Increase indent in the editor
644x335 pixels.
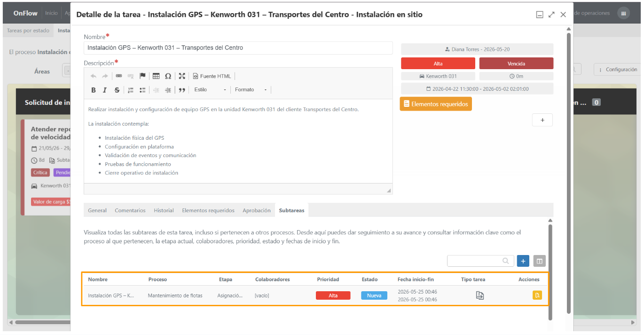(168, 90)
